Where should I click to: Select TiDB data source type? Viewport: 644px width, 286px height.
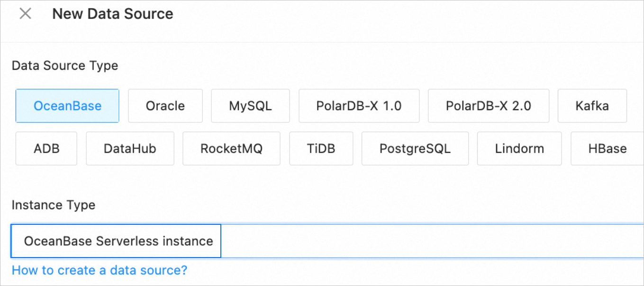coord(321,148)
